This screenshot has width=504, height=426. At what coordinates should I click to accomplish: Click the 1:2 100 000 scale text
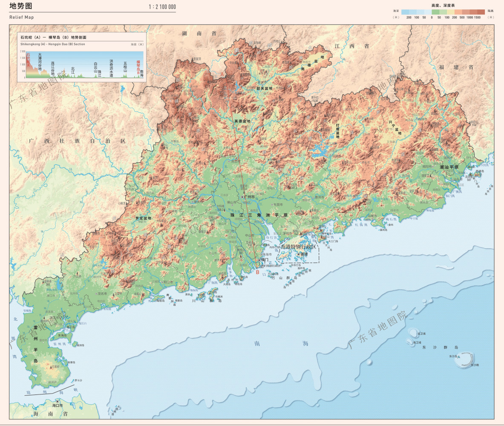162,7
